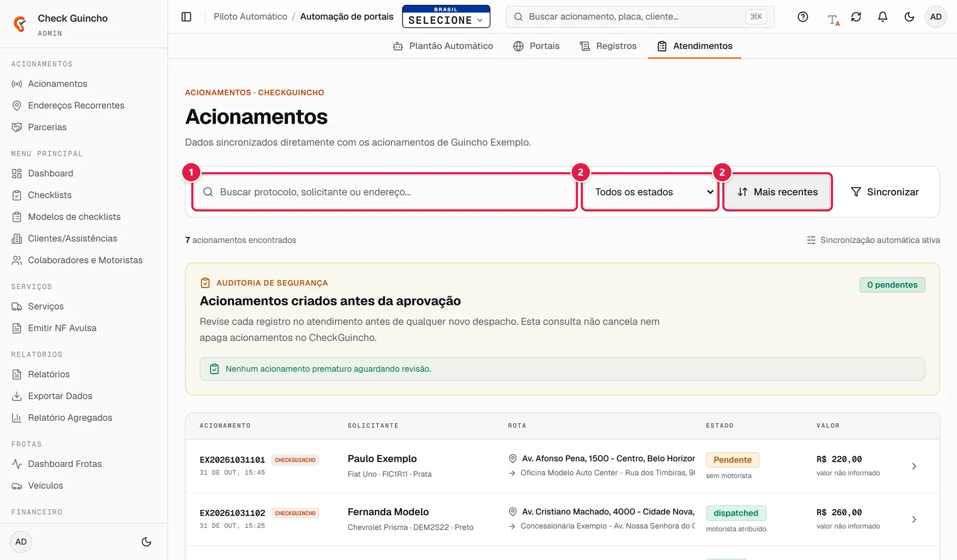Toggle the sidebar panel icon
The height and width of the screenshot is (560, 957).
[187, 17]
